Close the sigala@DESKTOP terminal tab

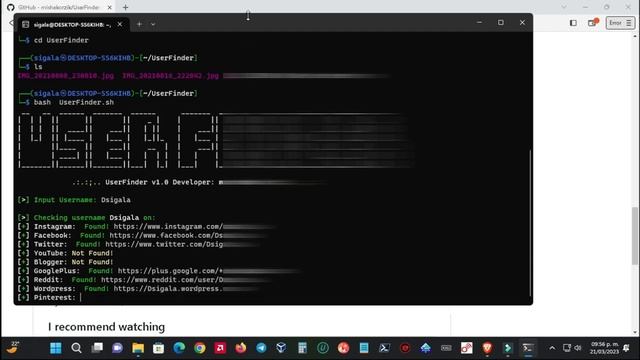[120, 24]
